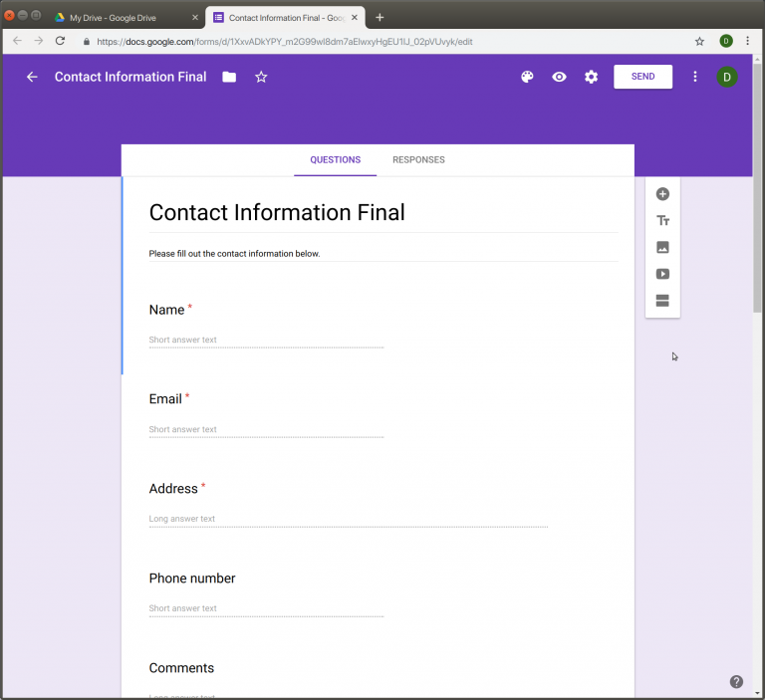The height and width of the screenshot is (700, 765).
Task: Open the Chrome profile avatar in toolbar
Action: coord(726,41)
